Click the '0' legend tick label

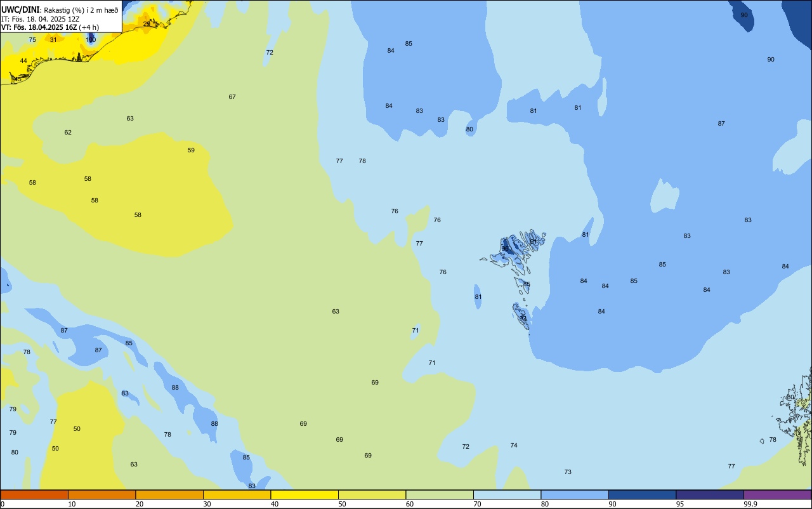click(x=3, y=504)
